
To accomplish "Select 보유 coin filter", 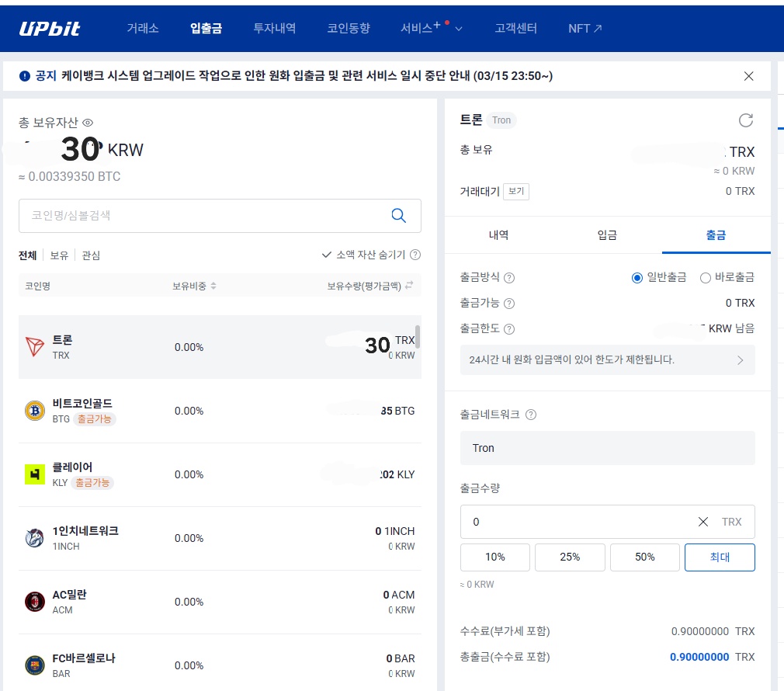I will [x=59, y=255].
